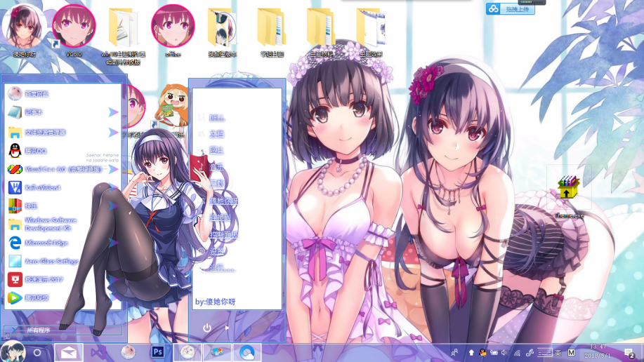Open the touch keyboard tray icon
Viewport: 644px width, 362px height.
tap(544, 353)
